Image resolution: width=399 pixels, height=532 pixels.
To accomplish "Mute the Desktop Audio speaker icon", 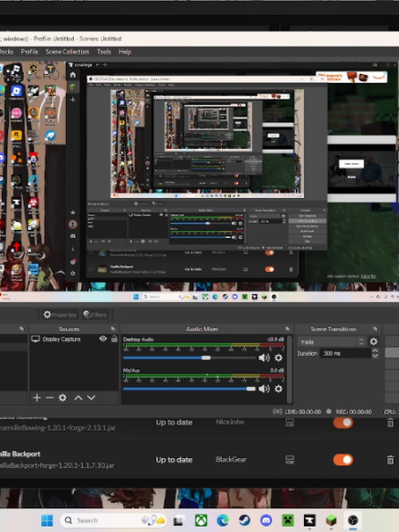I will coord(264,358).
